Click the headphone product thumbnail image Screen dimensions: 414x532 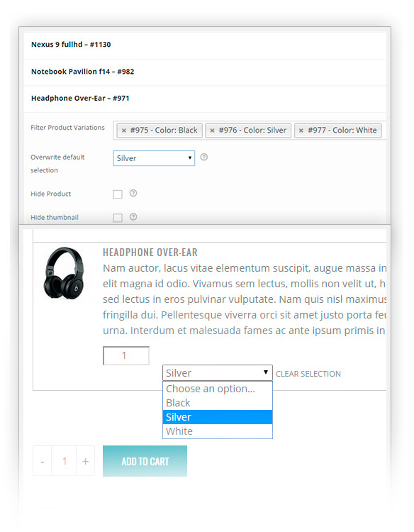pyautogui.click(x=64, y=274)
